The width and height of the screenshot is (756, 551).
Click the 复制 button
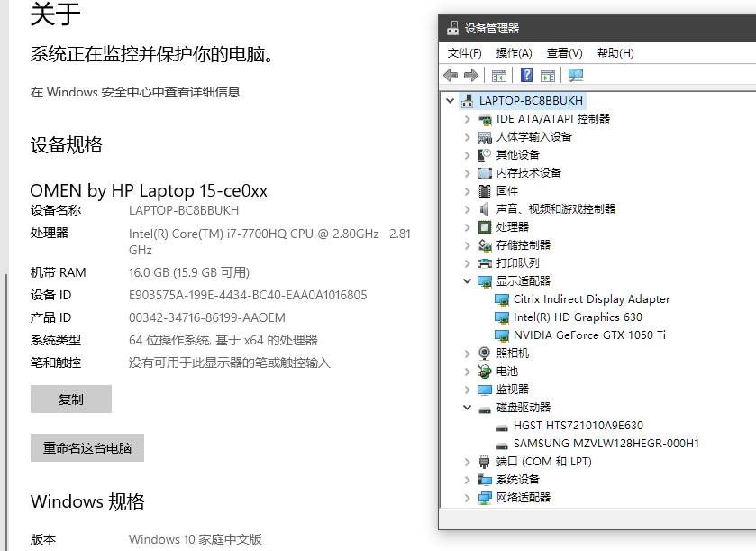pos(70,399)
